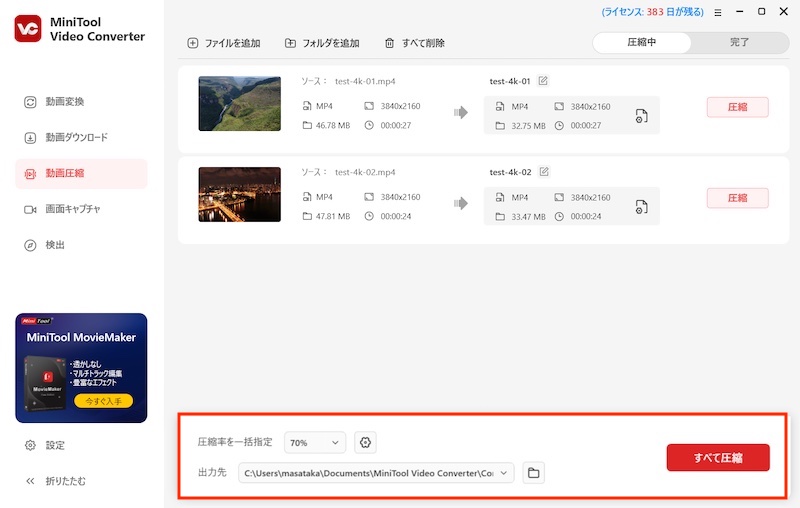Switch to the 完了 tab
Image resolution: width=800 pixels, height=508 pixels.
click(739, 43)
